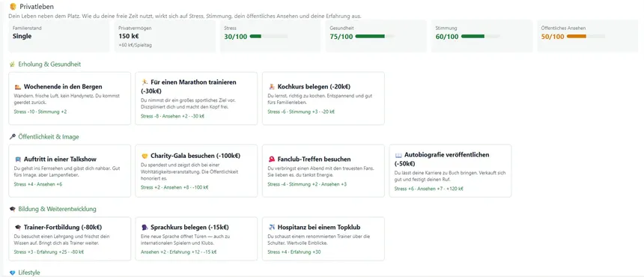Click the orange Öffentliches Ansehen bar

[x=586, y=37]
